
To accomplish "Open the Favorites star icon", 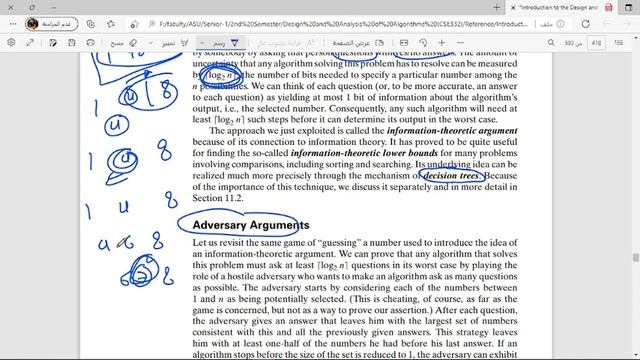I will [111, 24].
